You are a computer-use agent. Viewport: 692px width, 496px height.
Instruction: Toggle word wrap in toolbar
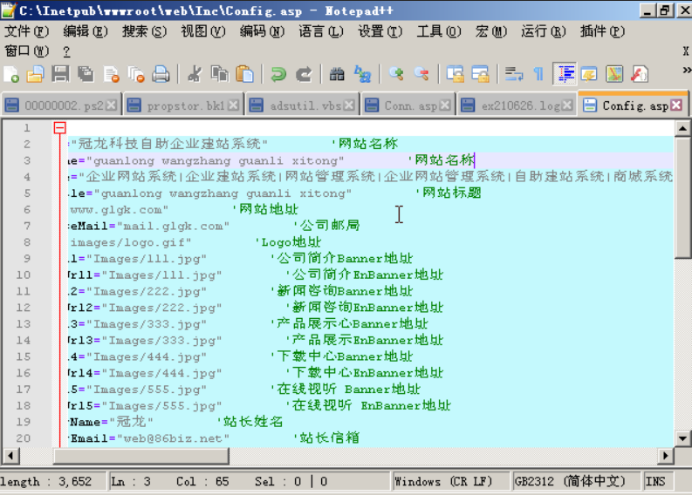514,74
